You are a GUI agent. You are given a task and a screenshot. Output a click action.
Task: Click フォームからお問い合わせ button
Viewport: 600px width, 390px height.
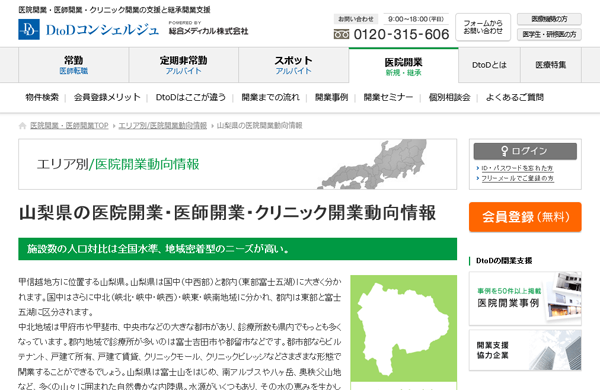(x=483, y=27)
